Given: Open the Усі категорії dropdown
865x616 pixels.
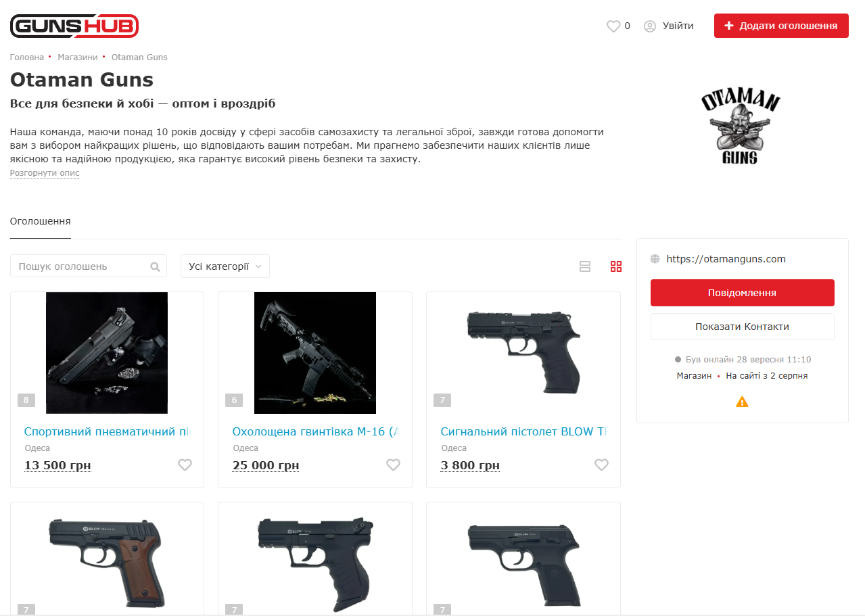Looking at the screenshot, I should (225, 266).
